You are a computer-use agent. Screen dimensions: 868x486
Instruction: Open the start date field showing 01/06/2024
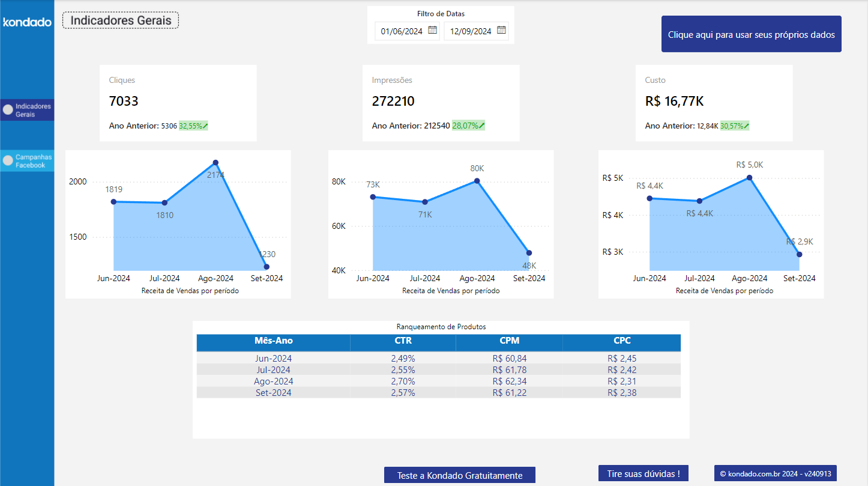pos(401,31)
